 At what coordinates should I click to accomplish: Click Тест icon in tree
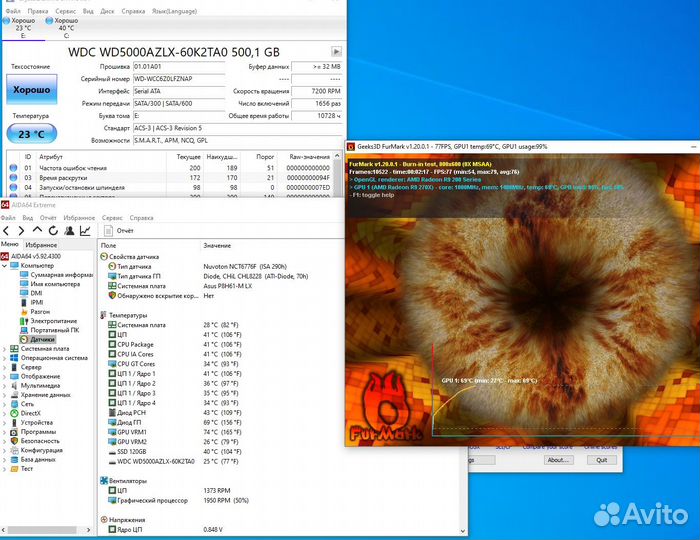[14, 469]
